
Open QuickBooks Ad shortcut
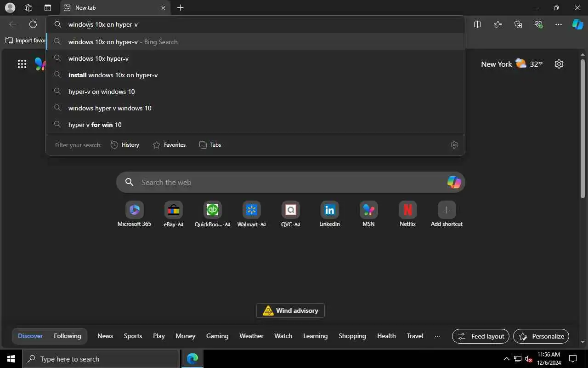(x=212, y=214)
